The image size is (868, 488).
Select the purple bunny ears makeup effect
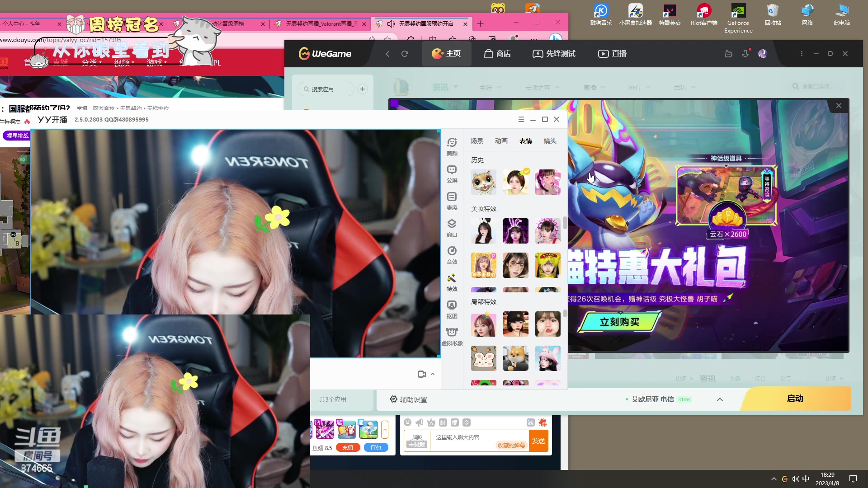(516, 231)
